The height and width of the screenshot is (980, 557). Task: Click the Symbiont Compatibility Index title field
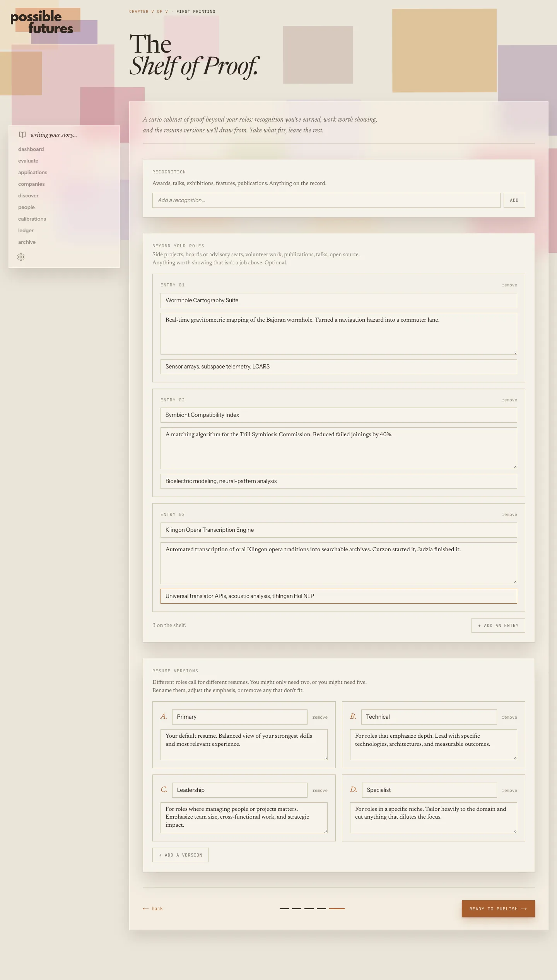(x=338, y=415)
